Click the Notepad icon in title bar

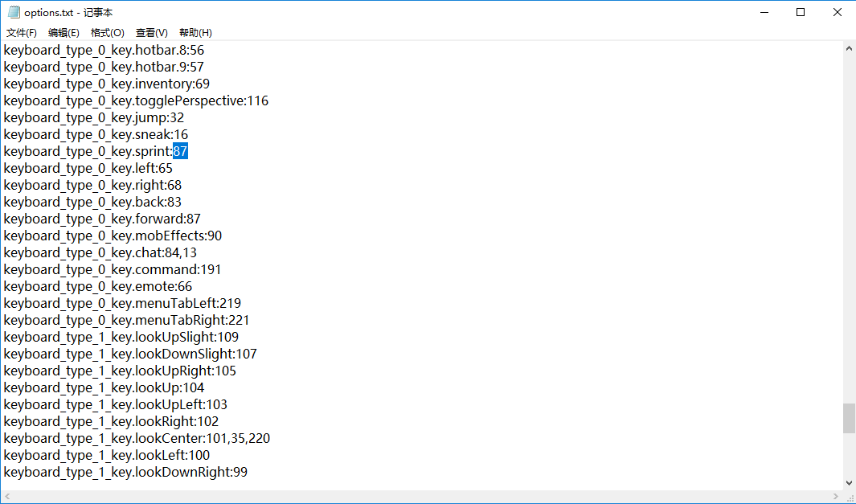click(x=14, y=12)
